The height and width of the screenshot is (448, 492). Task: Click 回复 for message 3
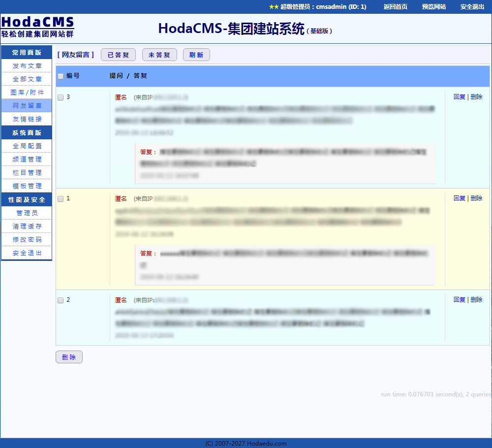pyautogui.click(x=460, y=96)
